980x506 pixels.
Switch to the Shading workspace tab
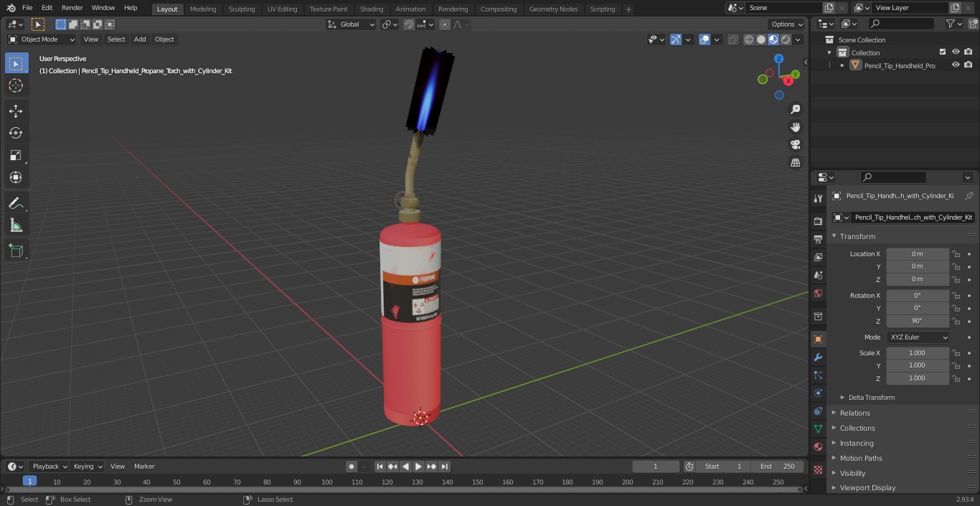pyautogui.click(x=372, y=9)
